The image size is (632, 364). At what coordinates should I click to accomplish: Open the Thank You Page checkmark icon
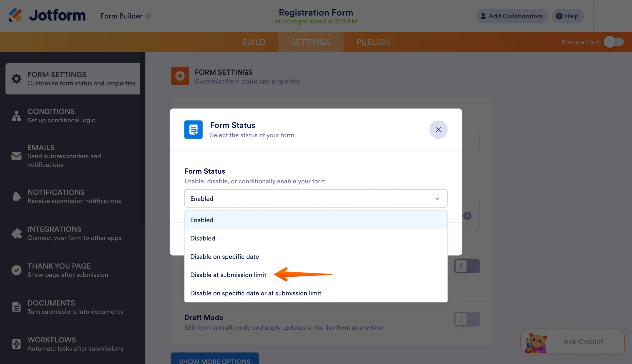click(x=17, y=270)
